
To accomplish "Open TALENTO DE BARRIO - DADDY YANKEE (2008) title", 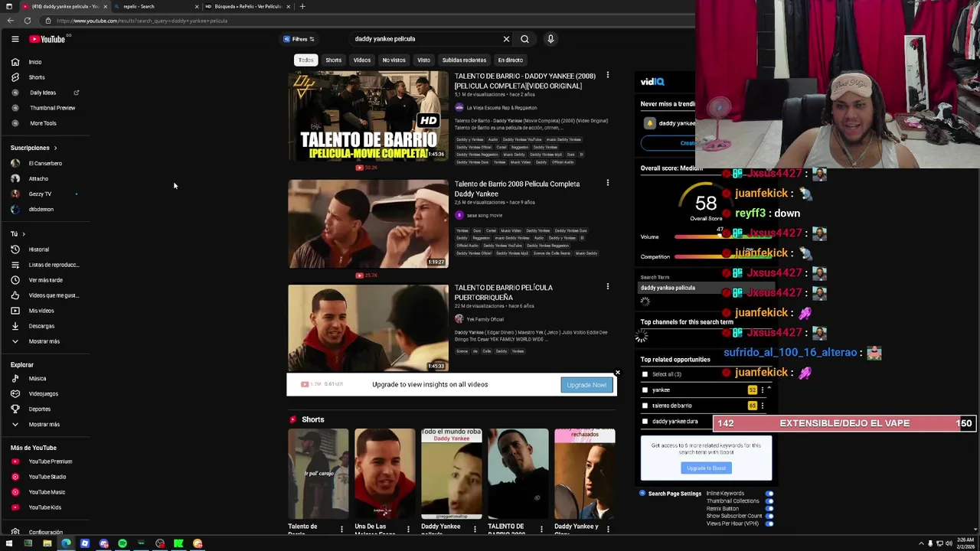I will [x=524, y=81].
